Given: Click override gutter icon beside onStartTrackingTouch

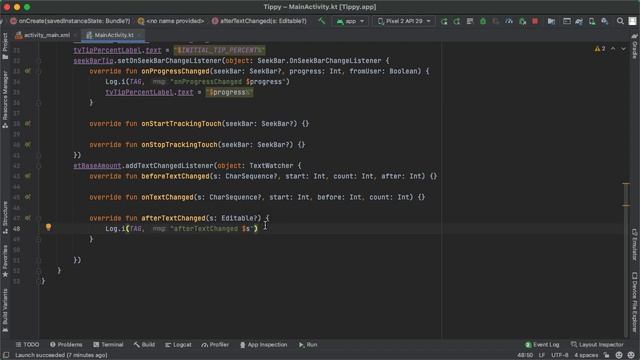Looking at the screenshot, I should [27, 123].
